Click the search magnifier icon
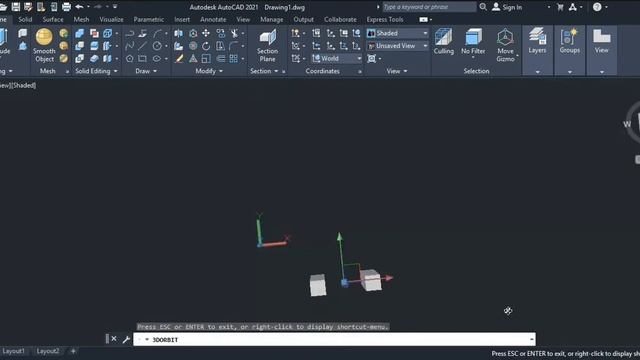This screenshot has width=640, height=360. click(x=483, y=7)
